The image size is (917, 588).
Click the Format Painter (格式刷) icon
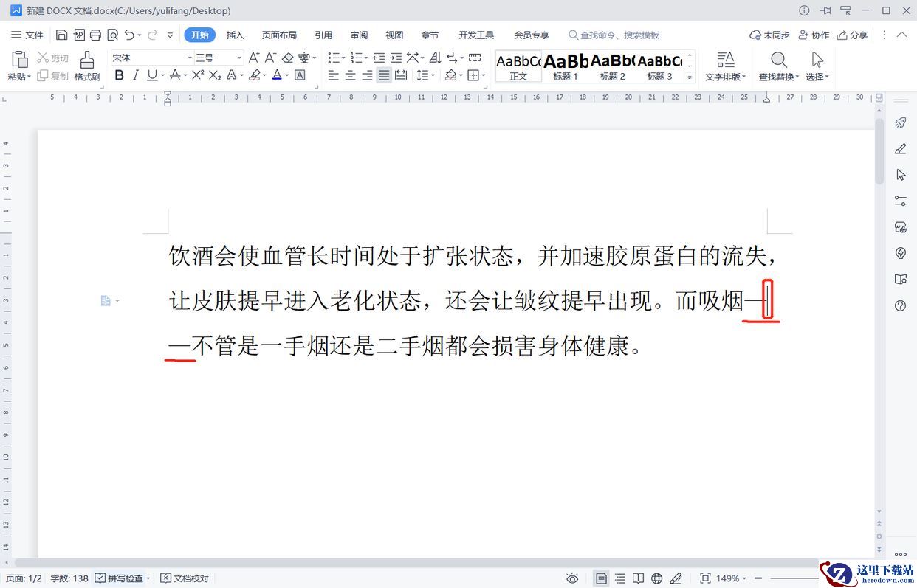(87, 65)
